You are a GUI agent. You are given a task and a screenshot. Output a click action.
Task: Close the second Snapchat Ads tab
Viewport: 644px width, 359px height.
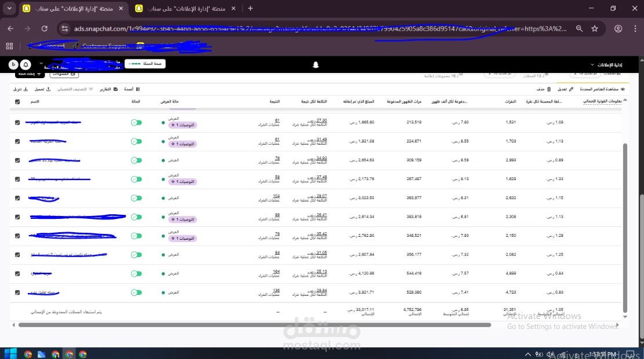(x=233, y=8)
